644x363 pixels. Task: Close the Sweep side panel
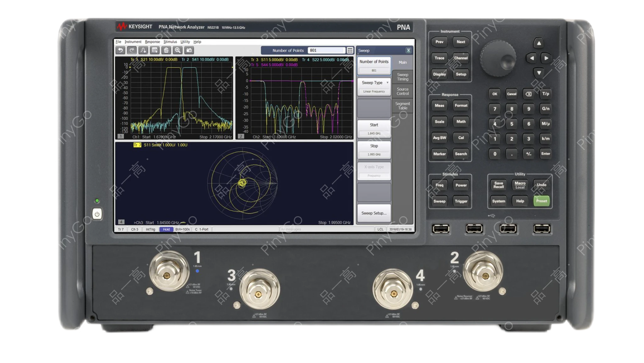pos(408,50)
